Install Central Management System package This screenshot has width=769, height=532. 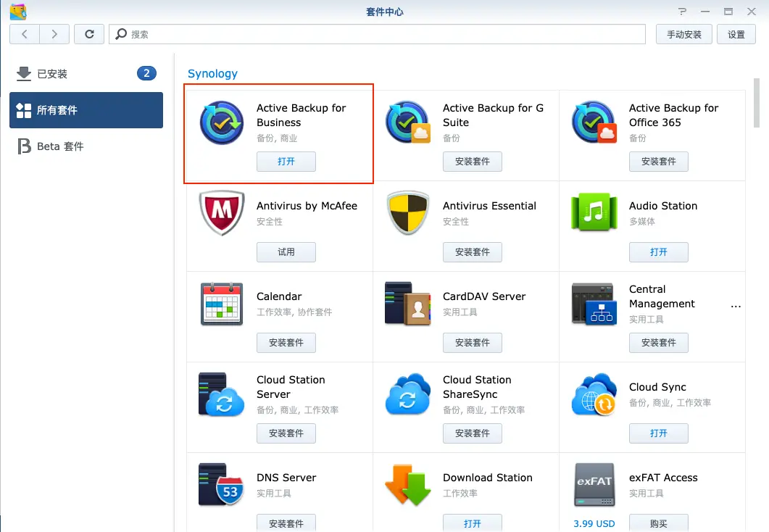[659, 343]
